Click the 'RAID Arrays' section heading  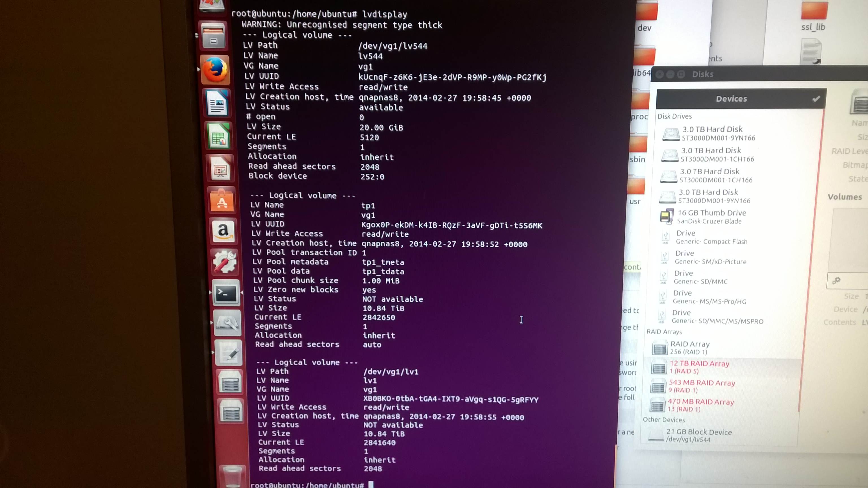pyautogui.click(x=664, y=332)
